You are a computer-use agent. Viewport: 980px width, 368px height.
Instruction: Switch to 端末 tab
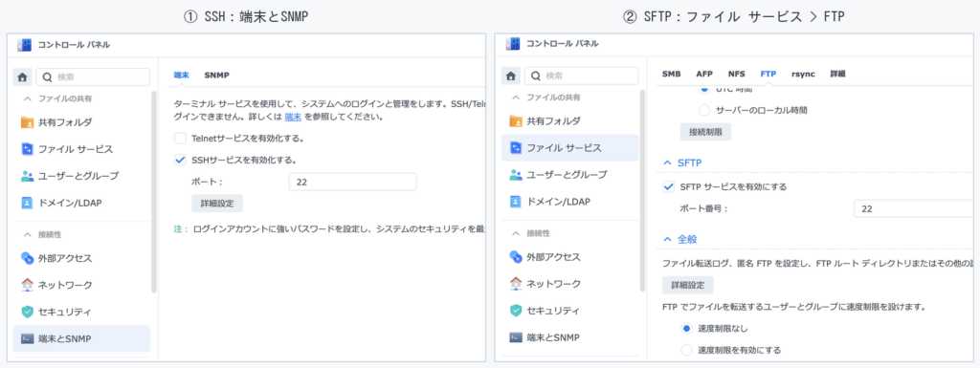181,75
